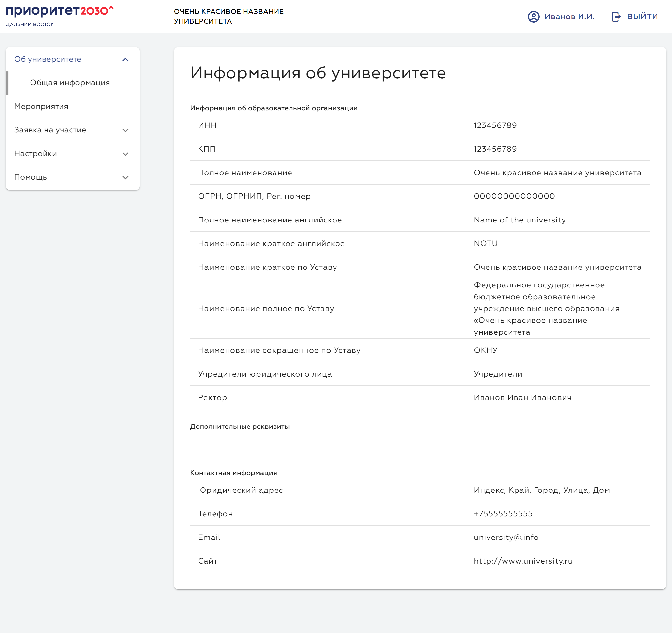Collapse the Об университете chevron
The image size is (672, 633).
[x=125, y=60]
